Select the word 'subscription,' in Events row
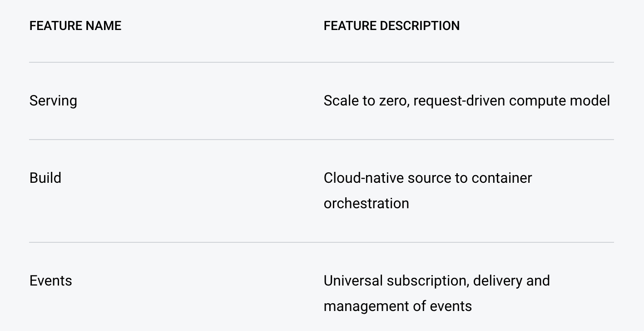Image resolution: width=644 pixels, height=331 pixels. coord(428,281)
